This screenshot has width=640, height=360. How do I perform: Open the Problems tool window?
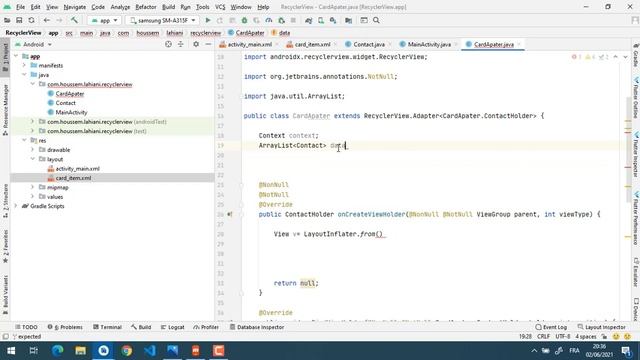click(65, 327)
